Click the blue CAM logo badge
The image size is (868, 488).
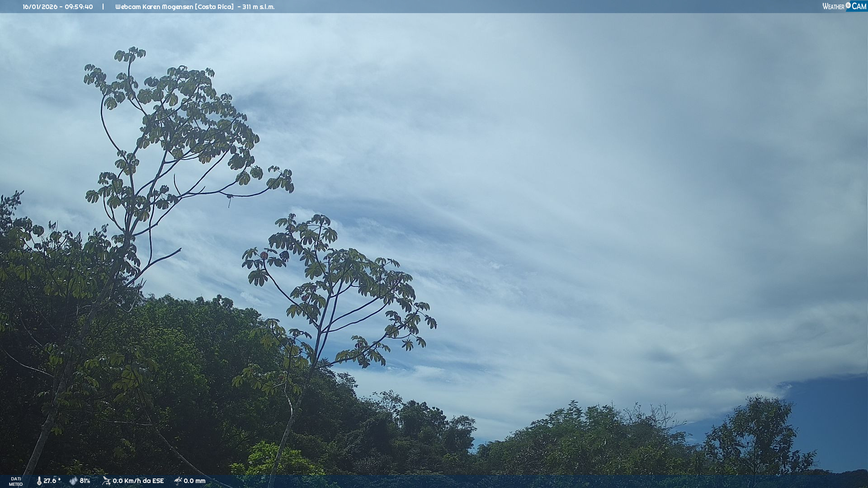(x=859, y=6)
